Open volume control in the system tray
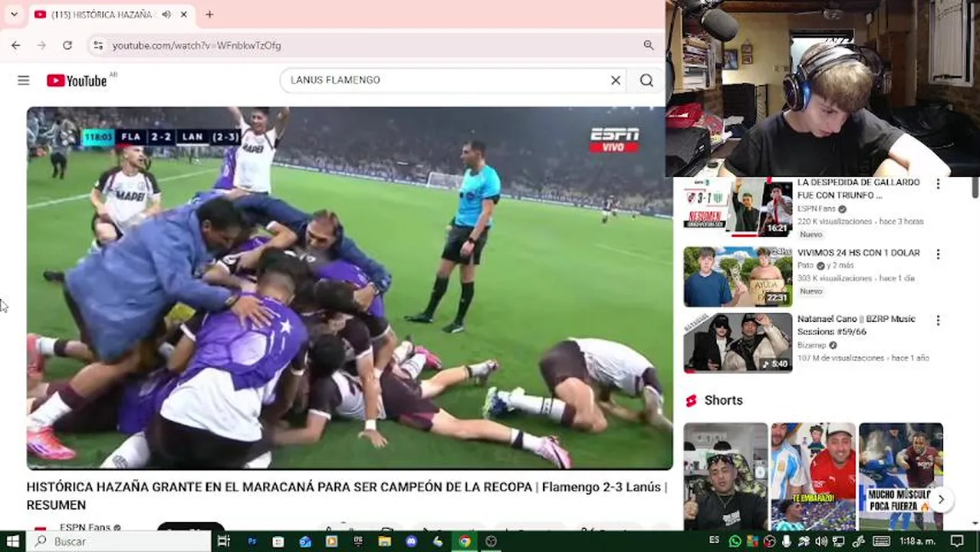The height and width of the screenshot is (552, 980). 821,541
